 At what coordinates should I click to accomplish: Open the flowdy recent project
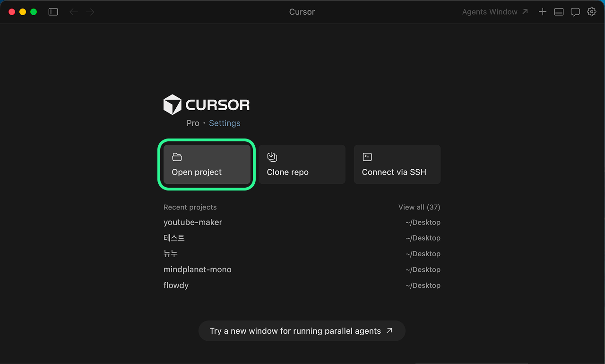point(302,286)
